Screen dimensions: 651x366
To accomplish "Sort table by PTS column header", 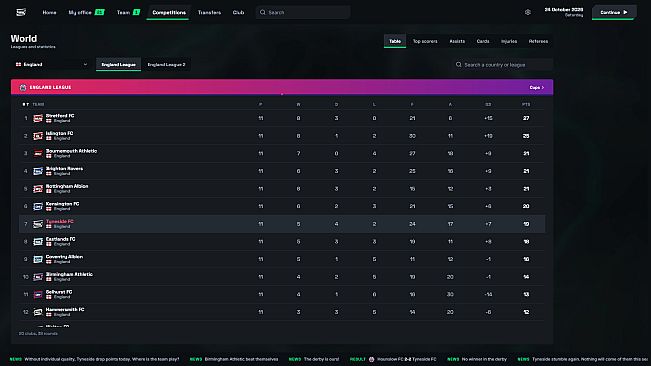I will click(x=526, y=105).
